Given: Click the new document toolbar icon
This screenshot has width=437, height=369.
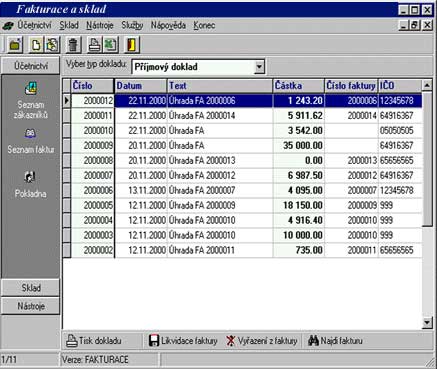Looking at the screenshot, I should tap(36, 45).
